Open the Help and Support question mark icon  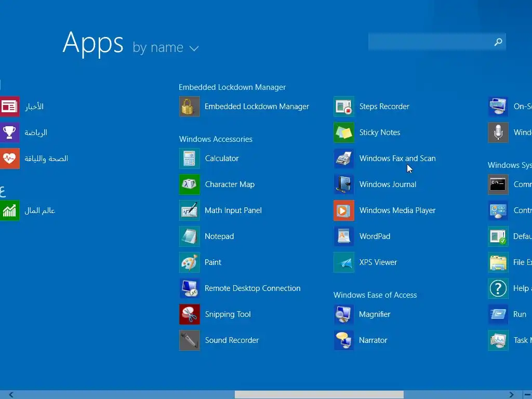(x=498, y=288)
